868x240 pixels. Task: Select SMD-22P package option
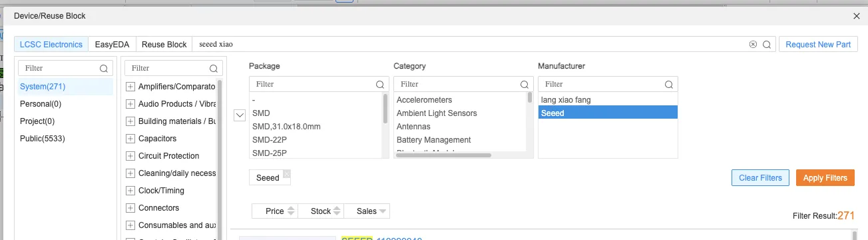pyautogui.click(x=316, y=140)
